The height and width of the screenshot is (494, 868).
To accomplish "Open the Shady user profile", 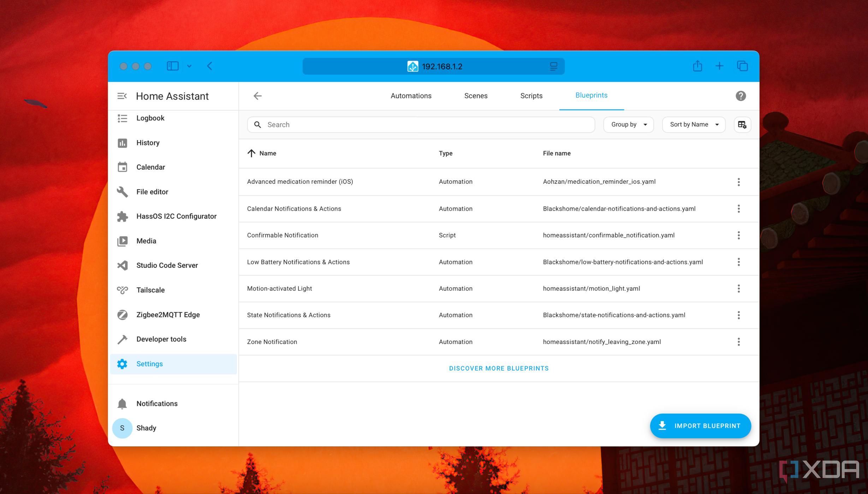I will point(173,428).
